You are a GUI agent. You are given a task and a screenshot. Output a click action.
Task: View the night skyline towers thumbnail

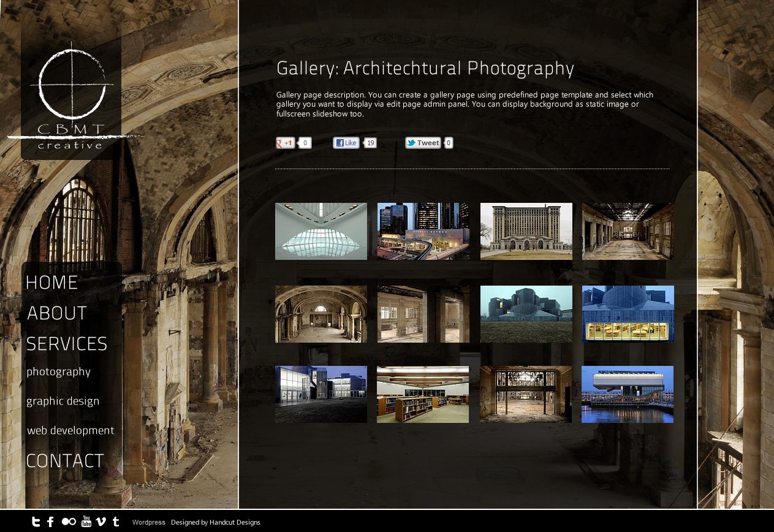[423, 232]
